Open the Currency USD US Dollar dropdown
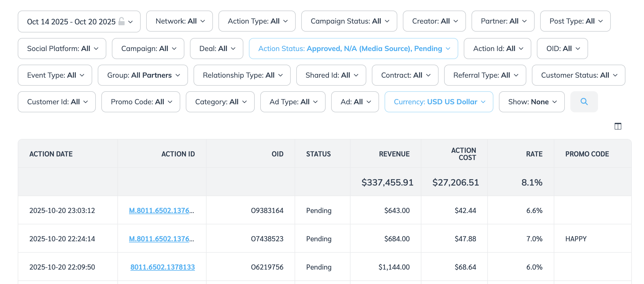Image resolution: width=644 pixels, height=284 pixels. pyautogui.click(x=439, y=102)
